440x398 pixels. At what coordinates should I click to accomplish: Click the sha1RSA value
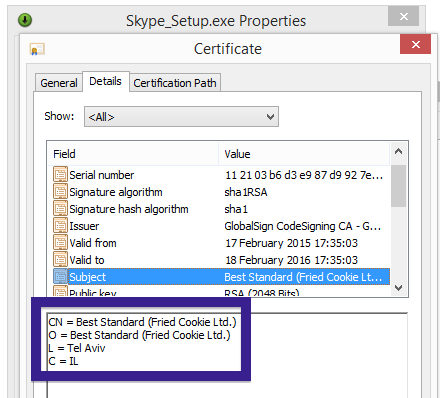click(246, 192)
